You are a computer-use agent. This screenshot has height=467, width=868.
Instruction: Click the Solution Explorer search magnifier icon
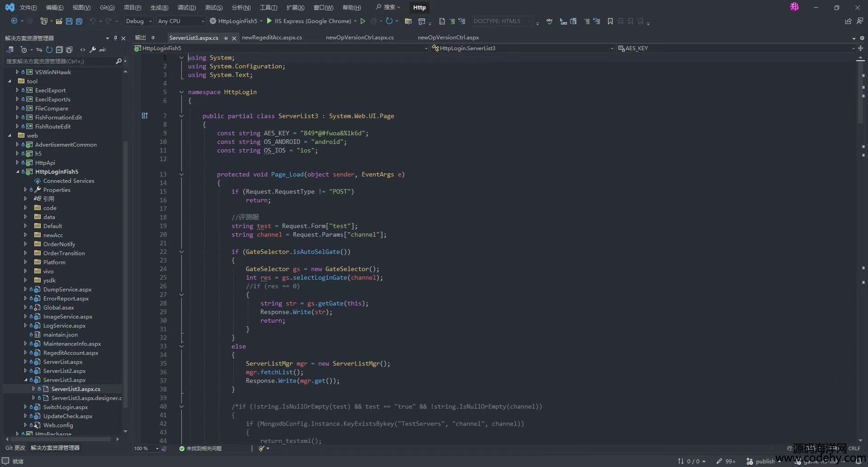coord(118,61)
